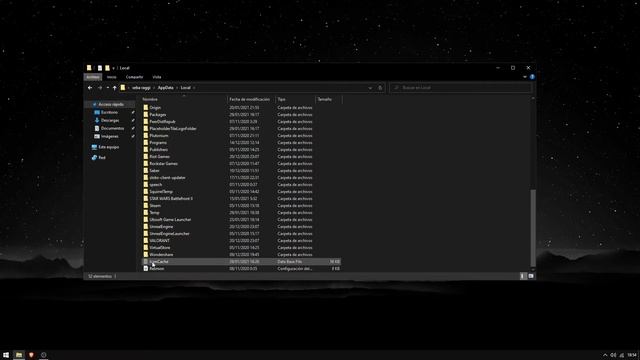This screenshot has height=360, width=640.
Task: Select the SquirrelTemp folder name
Action: pyautogui.click(x=161, y=191)
